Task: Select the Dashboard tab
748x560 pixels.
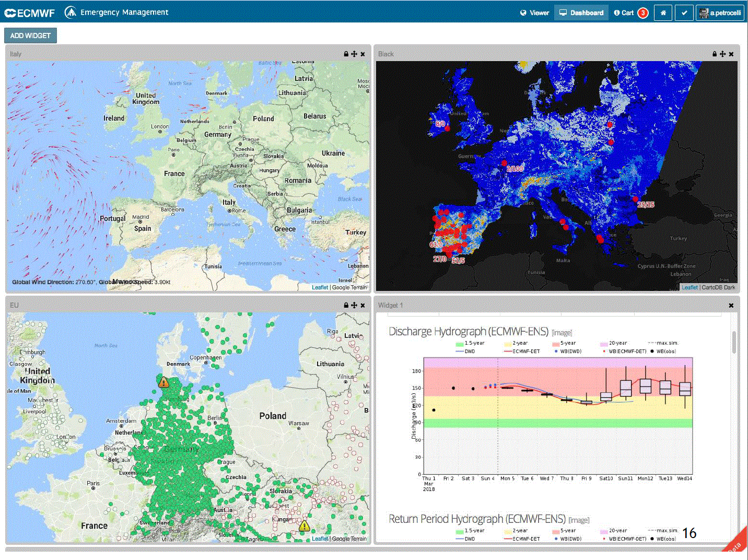Action: [x=581, y=13]
